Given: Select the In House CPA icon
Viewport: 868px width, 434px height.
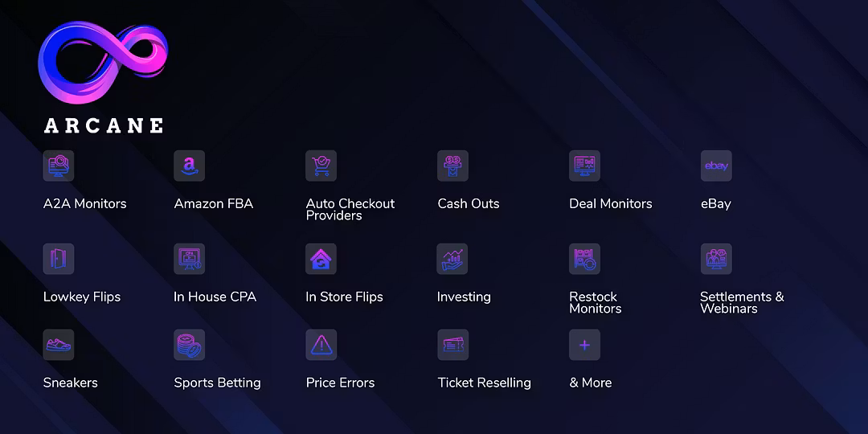Looking at the screenshot, I should point(190,259).
